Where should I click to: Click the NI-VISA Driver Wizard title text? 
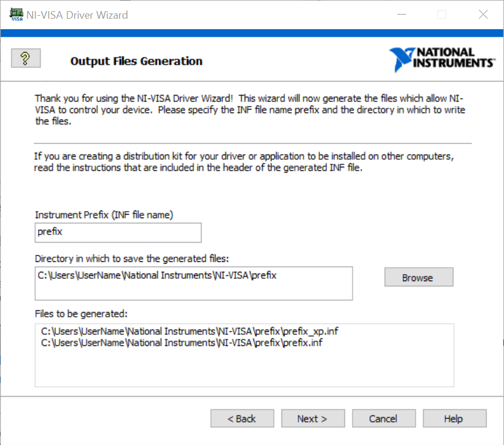(77, 15)
